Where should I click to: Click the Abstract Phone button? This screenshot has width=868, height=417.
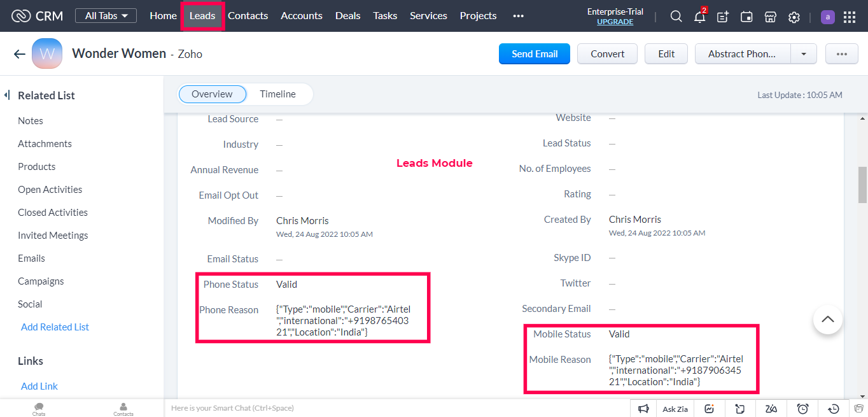click(743, 54)
